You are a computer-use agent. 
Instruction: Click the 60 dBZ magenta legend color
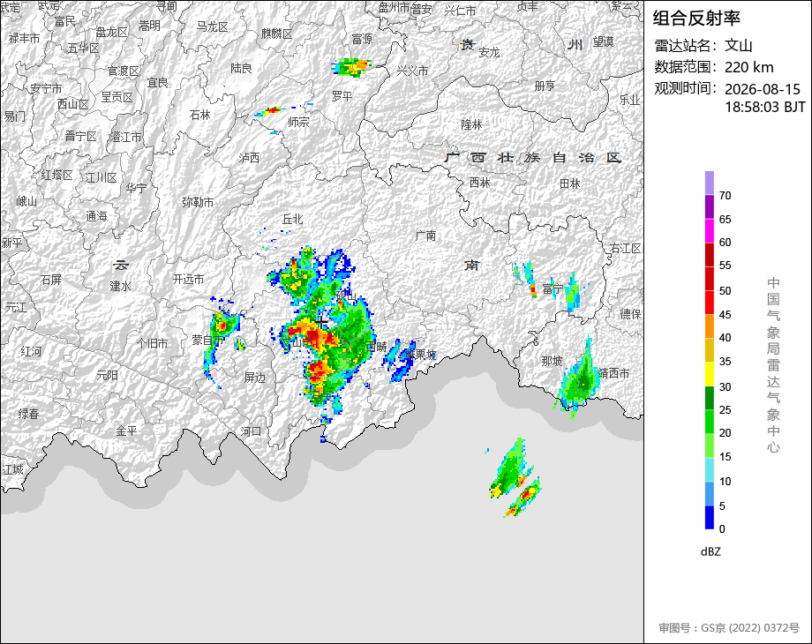(709, 230)
